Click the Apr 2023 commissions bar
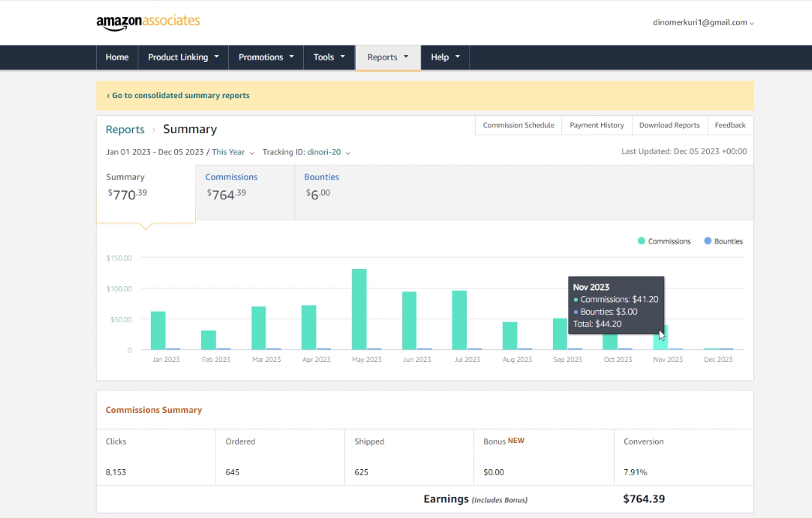 click(309, 328)
